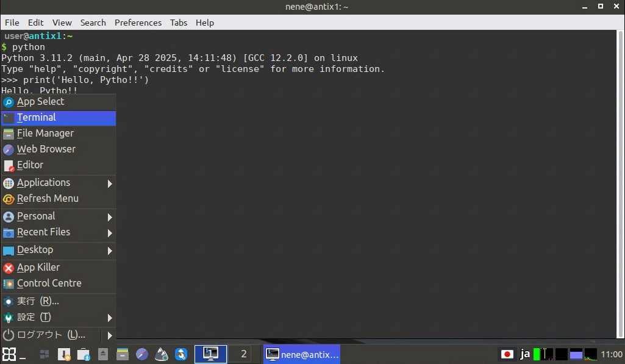The height and width of the screenshot is (364, 625).
Task: Open the terminal Tabs menu
Action: click(x=179, y=23)
